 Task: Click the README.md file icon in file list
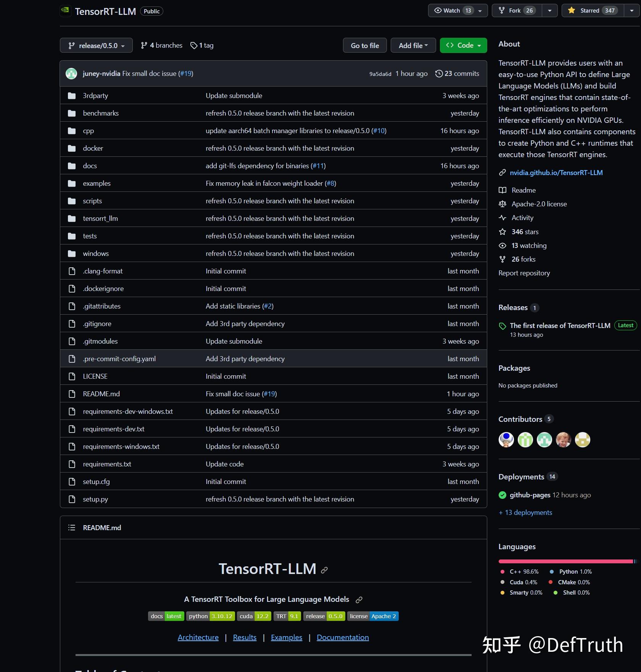pos(72,394)
